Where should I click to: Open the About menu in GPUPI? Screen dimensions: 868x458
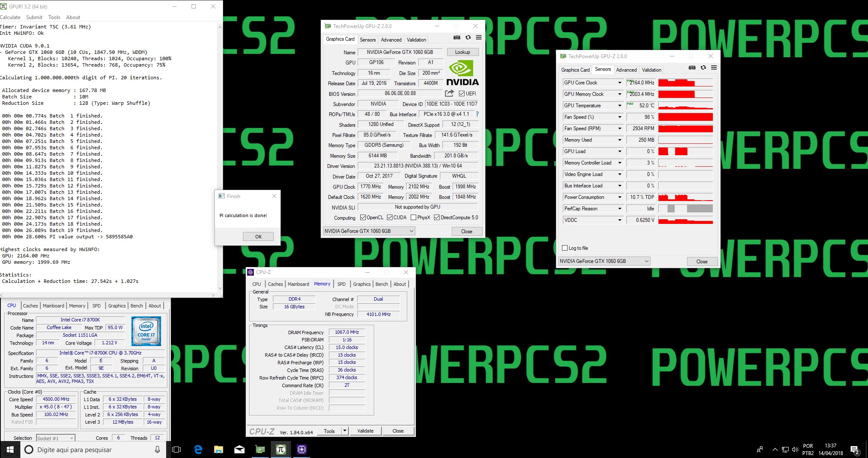(73, 17)
